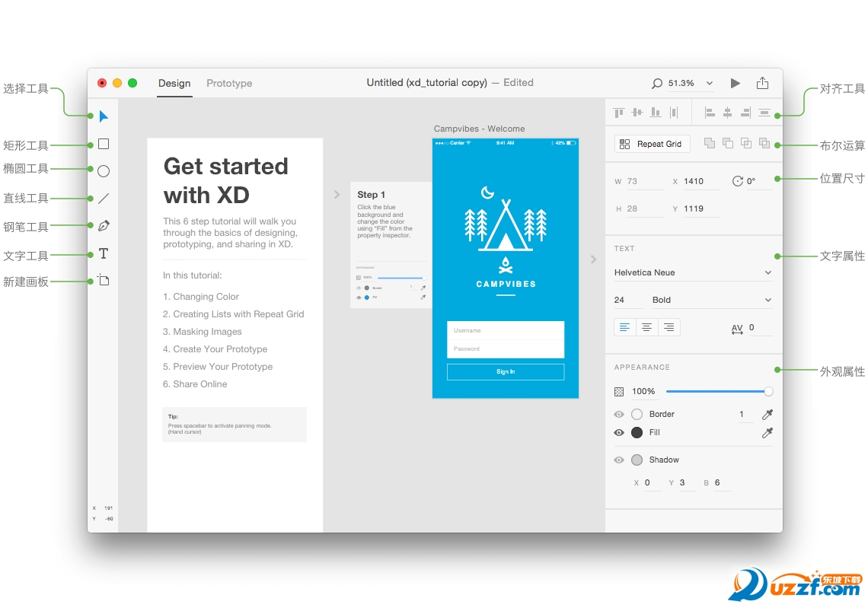Viewport: 868px width, 614px height.
Task: Click the Share upload icon
Action: 762,83
